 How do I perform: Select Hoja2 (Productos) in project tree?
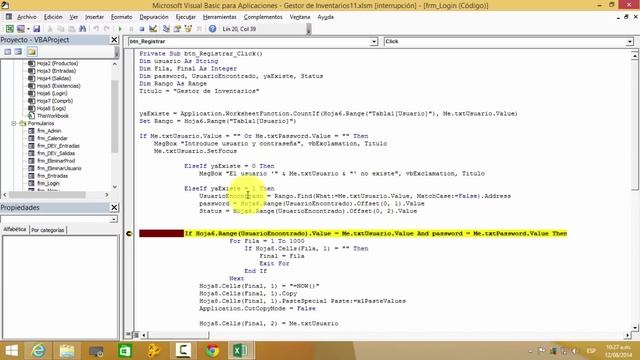point(57,63)
